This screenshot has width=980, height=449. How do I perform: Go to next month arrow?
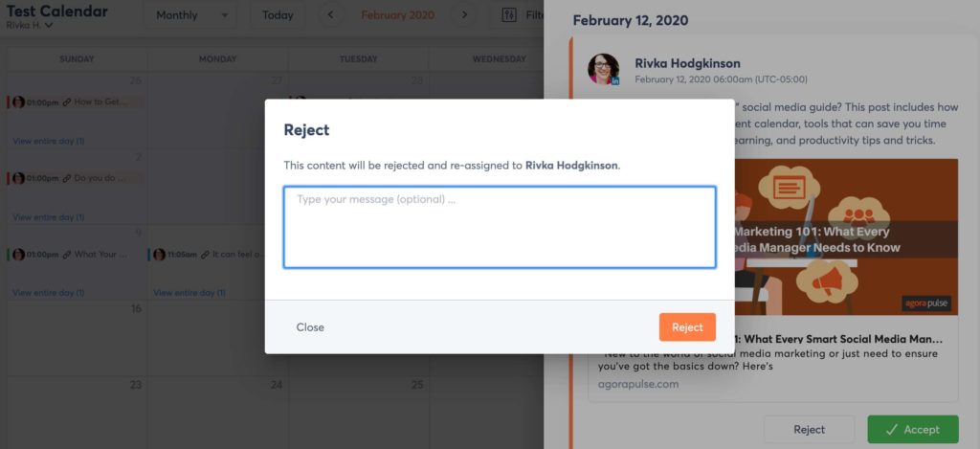(x=464, y=15)
